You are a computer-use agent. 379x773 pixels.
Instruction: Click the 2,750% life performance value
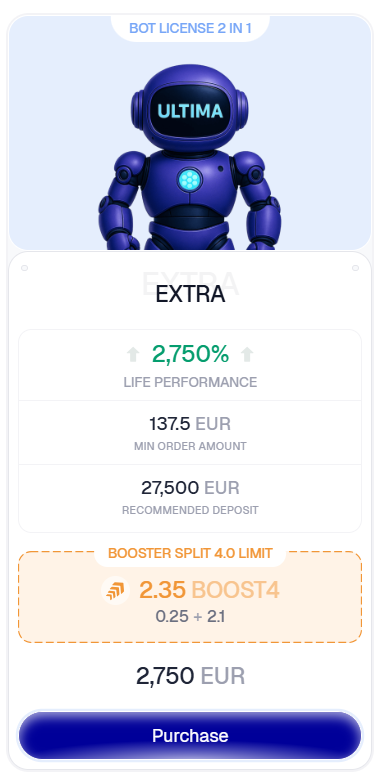pos(190,354)
